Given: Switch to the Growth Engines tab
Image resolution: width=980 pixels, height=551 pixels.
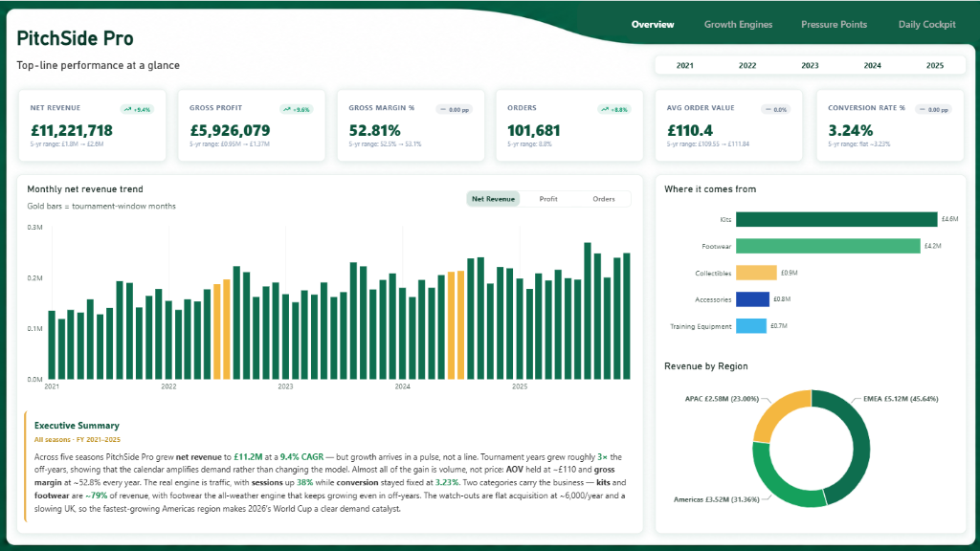Looking at the screenshot, I should [x=738, y=24].
